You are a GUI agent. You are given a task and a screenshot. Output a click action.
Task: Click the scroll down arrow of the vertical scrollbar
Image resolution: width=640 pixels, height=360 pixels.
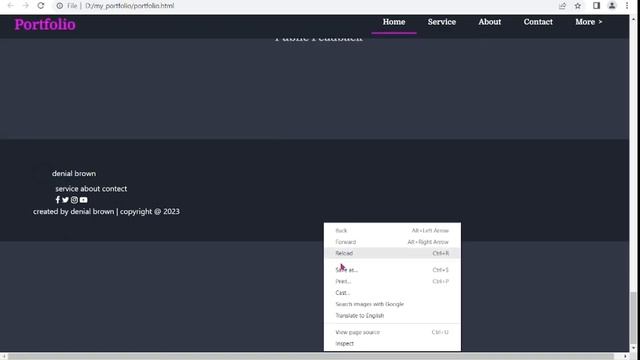point(633,349)
